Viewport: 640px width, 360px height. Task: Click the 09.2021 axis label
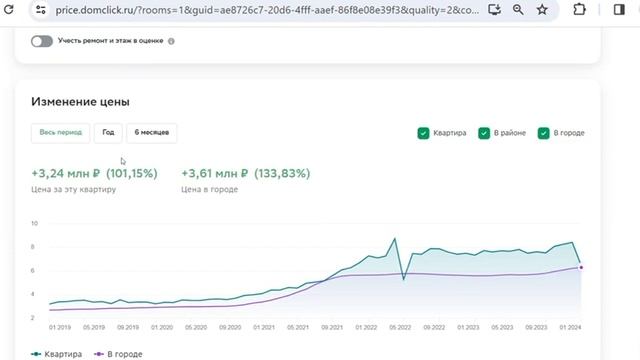(332, 327)
